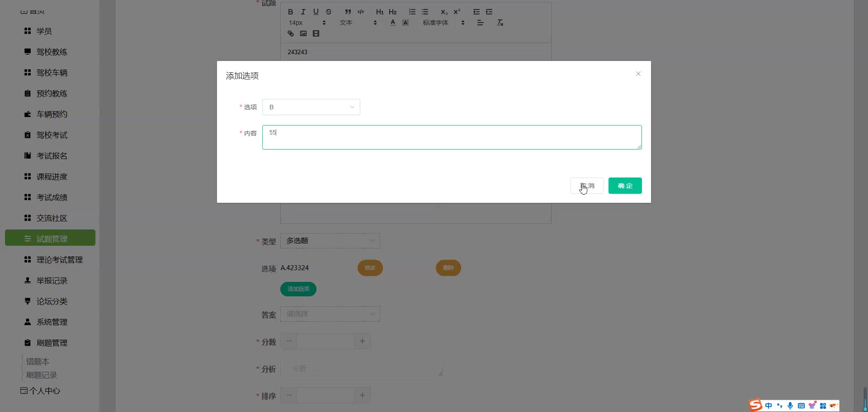Image resolution: width=868 pixels, height=412 pixels.
Task: Insert a link using the link icon
Action: coord(291,33)
